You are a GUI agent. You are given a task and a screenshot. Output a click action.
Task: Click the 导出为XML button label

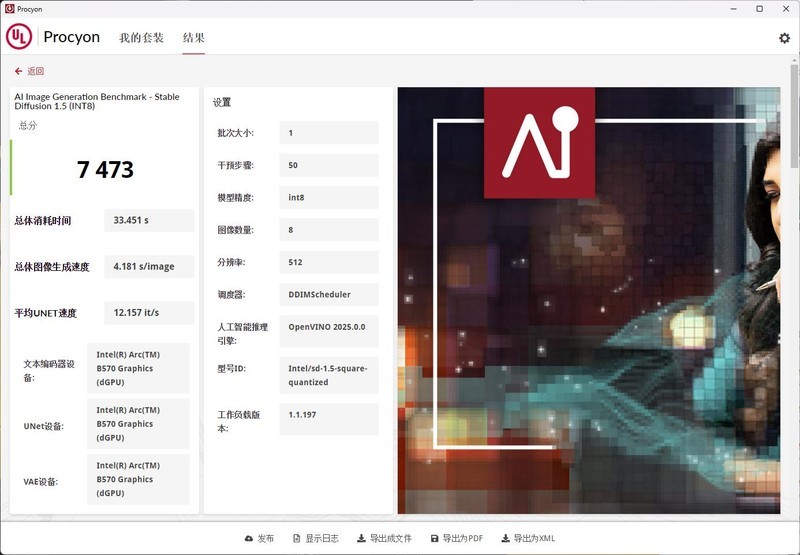(x=534, y=538)
